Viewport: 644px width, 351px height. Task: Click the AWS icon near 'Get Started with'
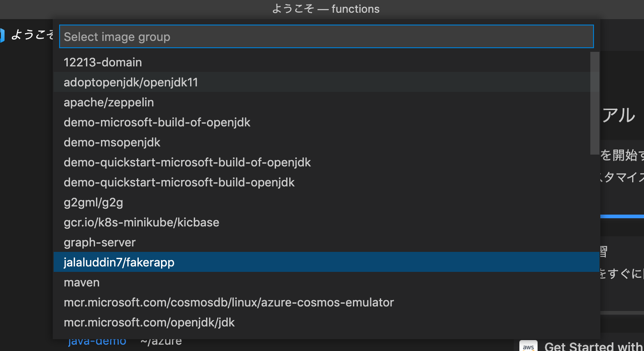coord(528,346)
